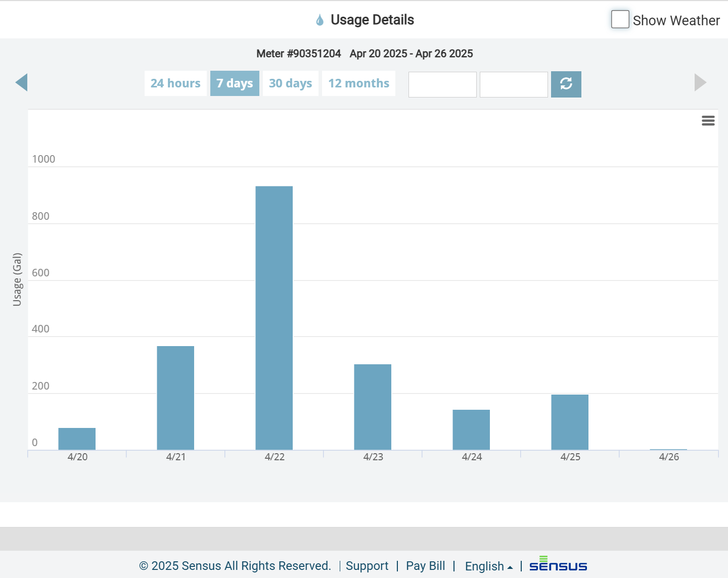This screenshot has height=578, width=728.
Task: Toggle the 30 days usage view
Action: pos(290,83)
